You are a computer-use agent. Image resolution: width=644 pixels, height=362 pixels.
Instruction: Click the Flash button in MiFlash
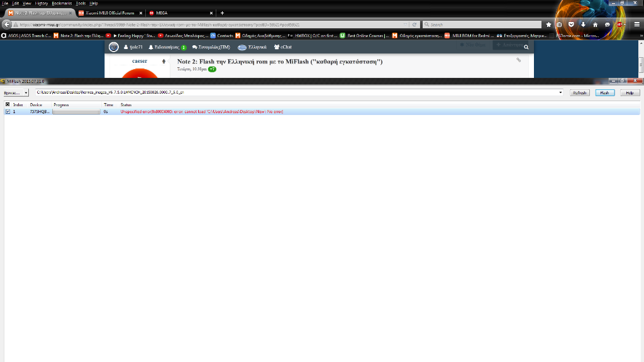click(x=604, y=93)
